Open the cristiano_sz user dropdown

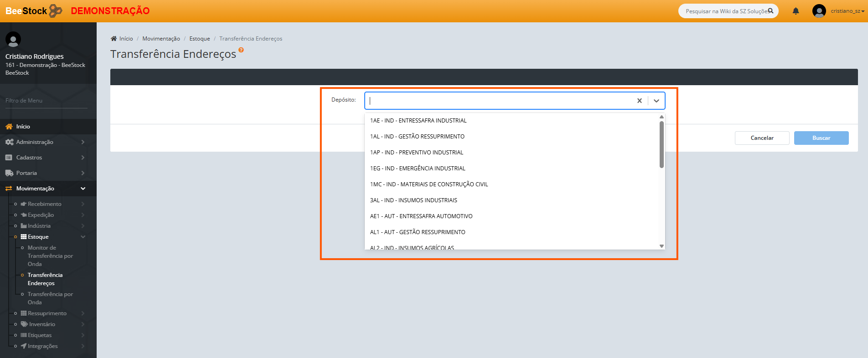coord(847,11)
